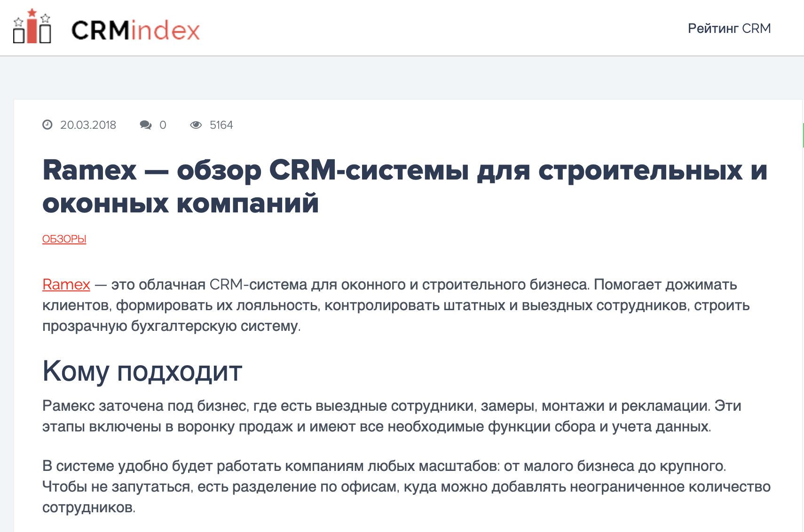Click the paragraph starting Рамекс заточена
The width and height of the screenshot is (804, 532).
click(392, 416)
